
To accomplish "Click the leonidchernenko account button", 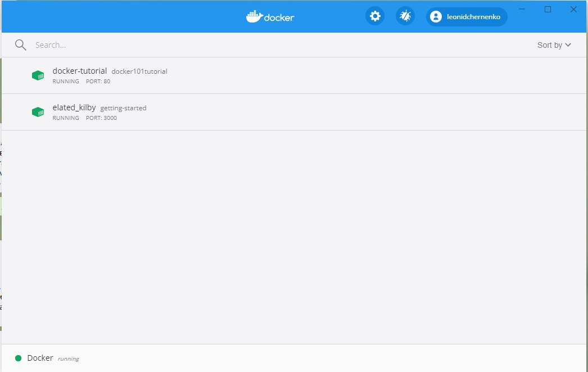I will pos(467,16).
